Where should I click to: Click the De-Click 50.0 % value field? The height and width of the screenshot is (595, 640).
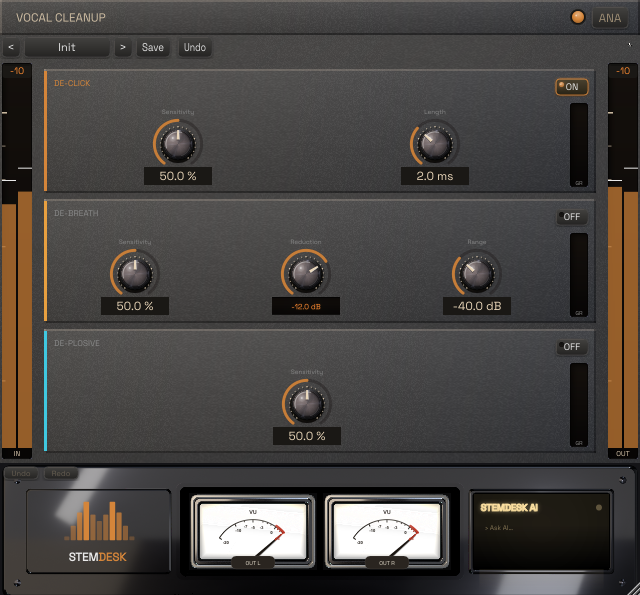pyautogui.click(x=178, y=176)
